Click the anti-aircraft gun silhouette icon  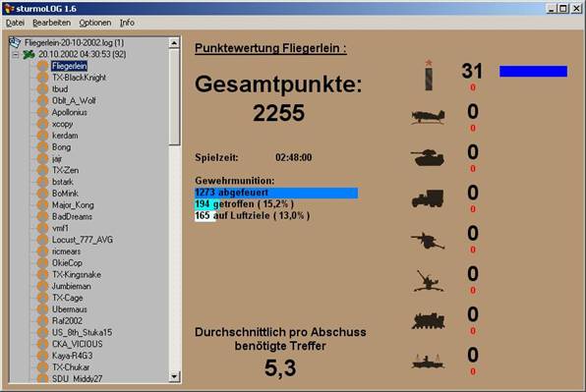[429, 280]
